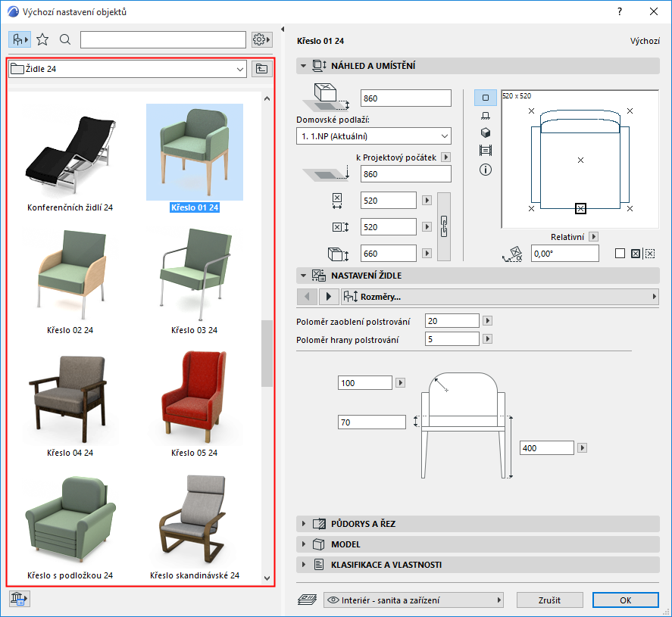Open the Domovské podlaží story dropdown
The image size is (672, 617).
tap(373, 136)
